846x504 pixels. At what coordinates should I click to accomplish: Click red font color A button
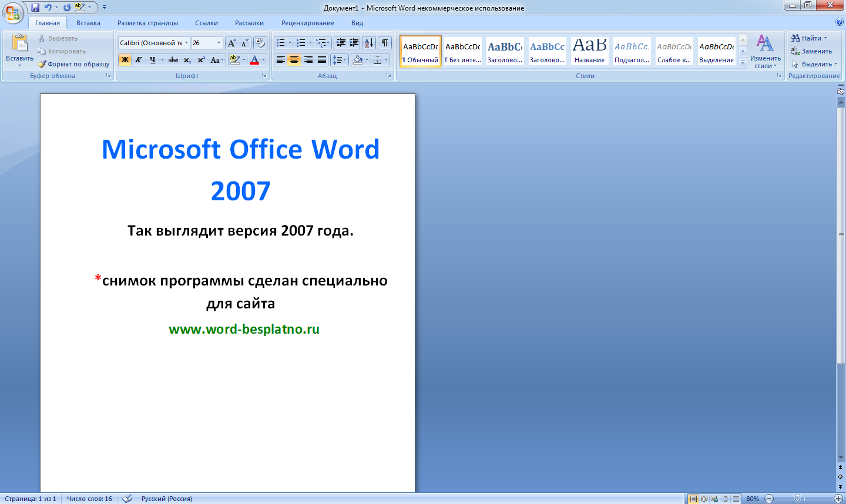click(x=254, y=60)
